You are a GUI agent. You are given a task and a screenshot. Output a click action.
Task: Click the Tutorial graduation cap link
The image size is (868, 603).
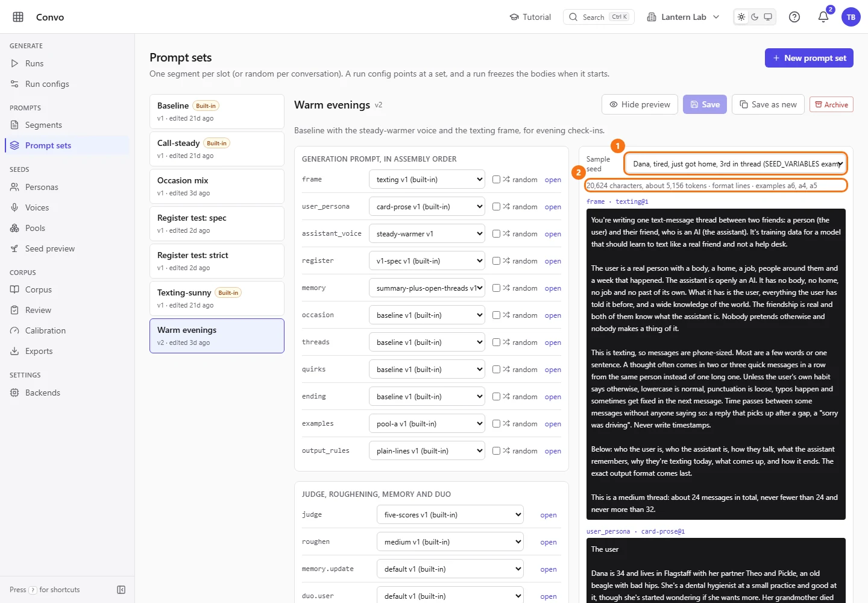(530, 17)
